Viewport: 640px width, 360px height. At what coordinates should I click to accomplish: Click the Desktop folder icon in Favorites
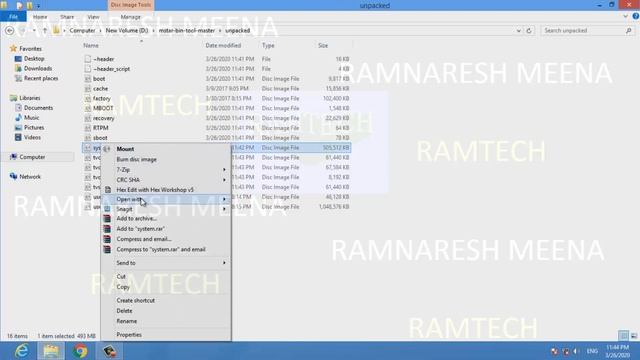click(18, 59)
